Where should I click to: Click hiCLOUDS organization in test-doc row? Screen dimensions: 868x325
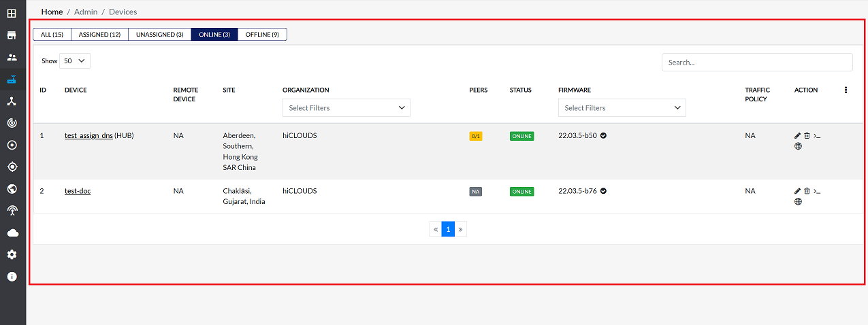(300, 191)
